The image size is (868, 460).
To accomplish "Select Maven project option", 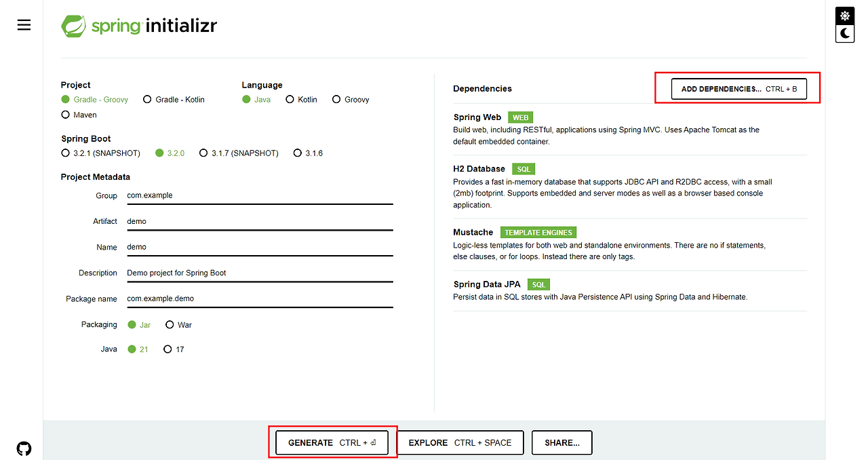I will pos(79,115).
